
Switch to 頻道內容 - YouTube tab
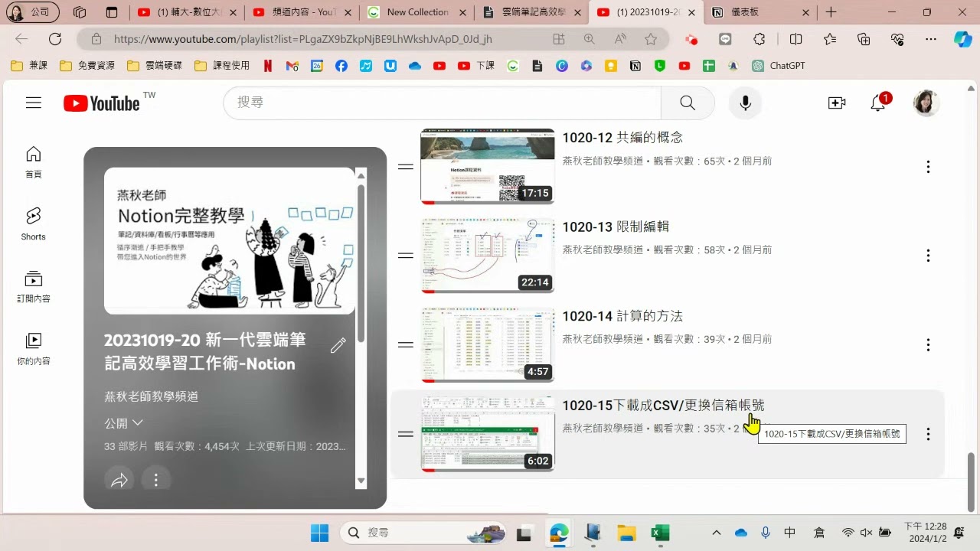303,12
